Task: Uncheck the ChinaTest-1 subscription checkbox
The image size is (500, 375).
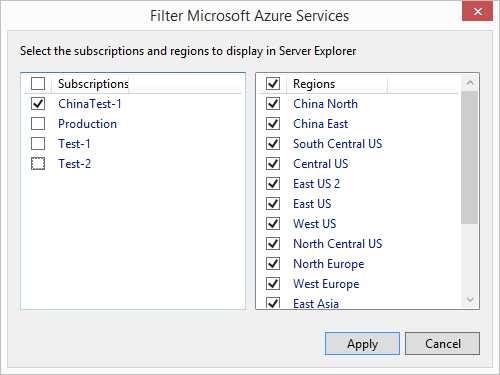Action: [38, 104]
